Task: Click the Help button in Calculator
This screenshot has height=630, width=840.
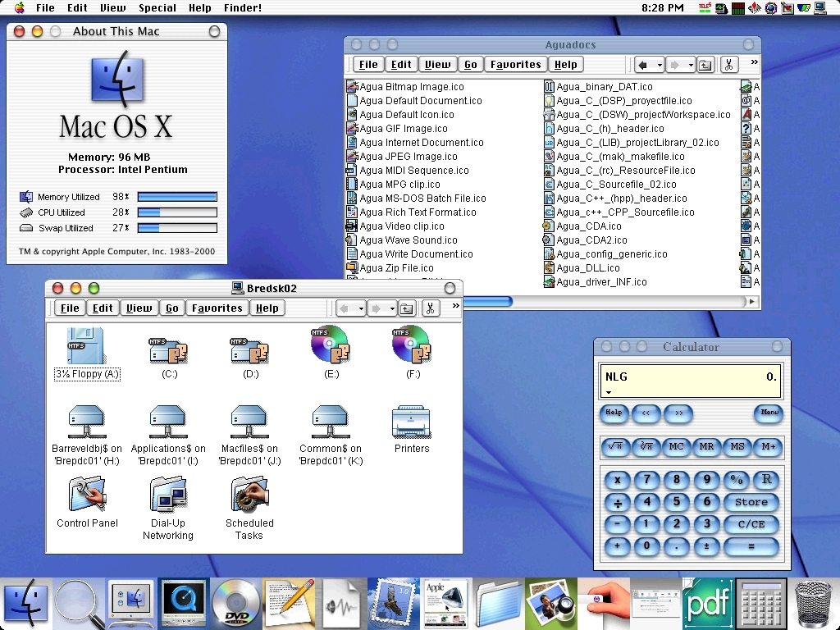Action: coord(614,413)
